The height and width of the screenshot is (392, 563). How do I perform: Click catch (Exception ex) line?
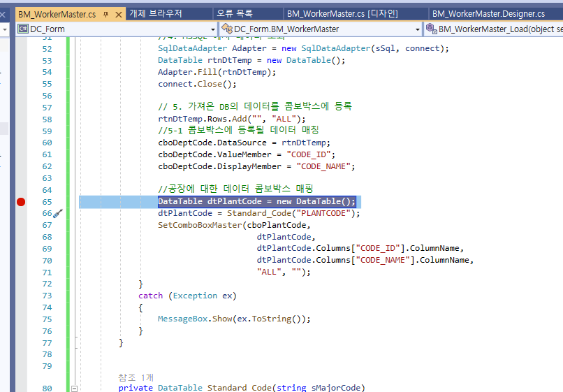click(x=187, y=296)
